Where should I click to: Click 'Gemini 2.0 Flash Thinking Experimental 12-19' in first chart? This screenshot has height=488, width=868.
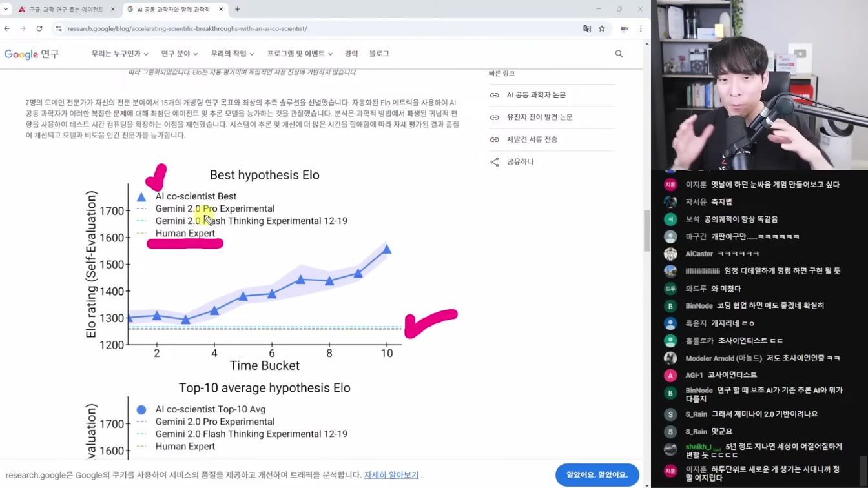(251, 221)
